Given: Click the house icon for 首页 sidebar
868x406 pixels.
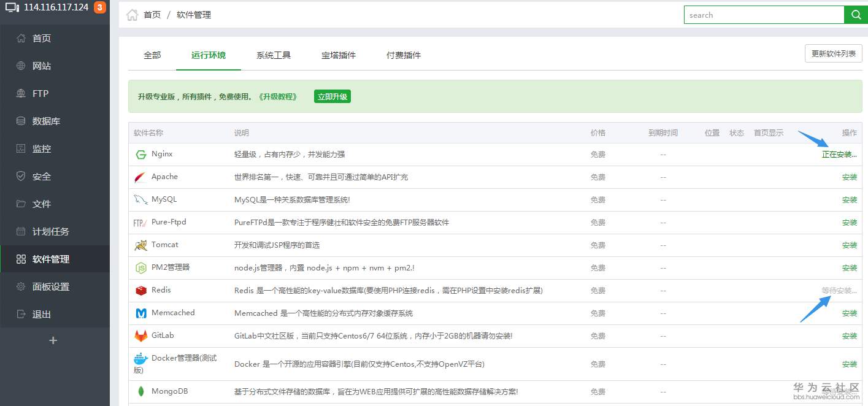Looking at the screenshot, I should tap(21, 38).
